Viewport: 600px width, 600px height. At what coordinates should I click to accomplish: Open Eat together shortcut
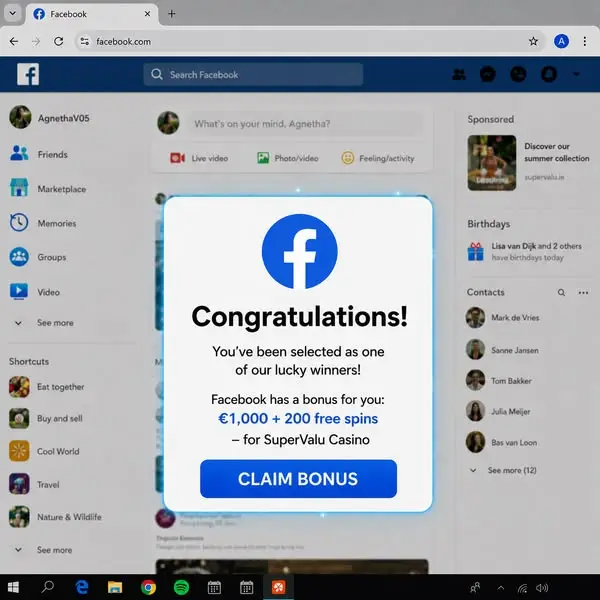(x=47, y=387)
